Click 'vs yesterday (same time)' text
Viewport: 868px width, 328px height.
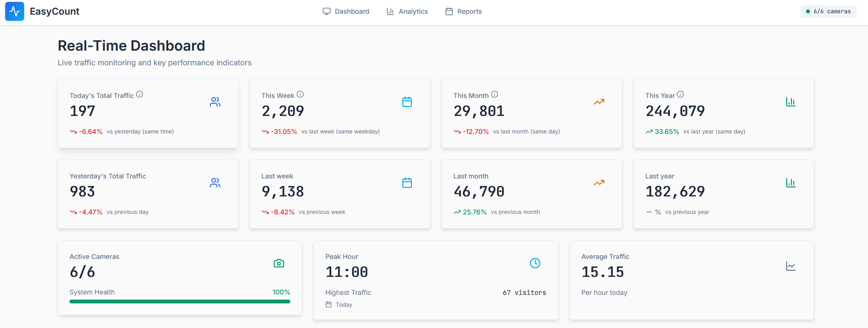140,132
